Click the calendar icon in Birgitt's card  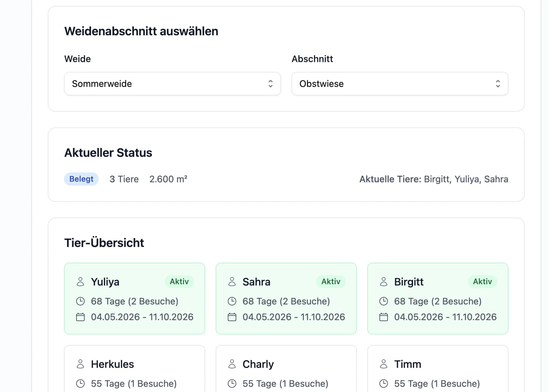tap(384, 317)
